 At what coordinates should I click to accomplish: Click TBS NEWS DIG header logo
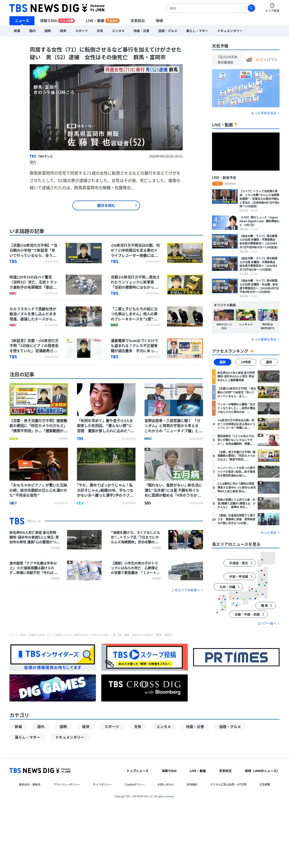57,8
